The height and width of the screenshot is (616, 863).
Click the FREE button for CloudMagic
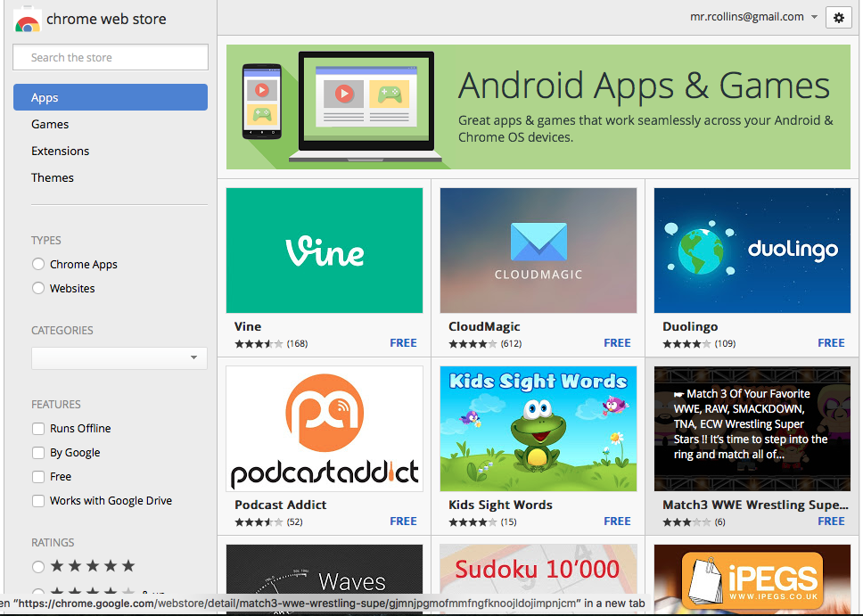click(618, 343)
